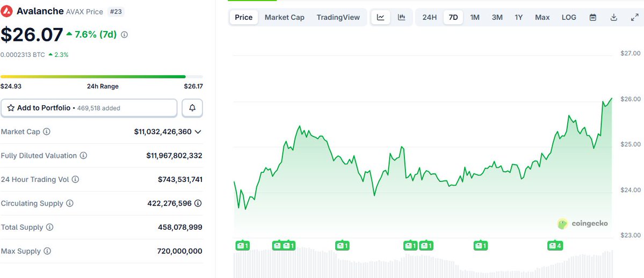Click the $26.07 price text
Viewport: 644px width, 278px height.
point(32,35)
